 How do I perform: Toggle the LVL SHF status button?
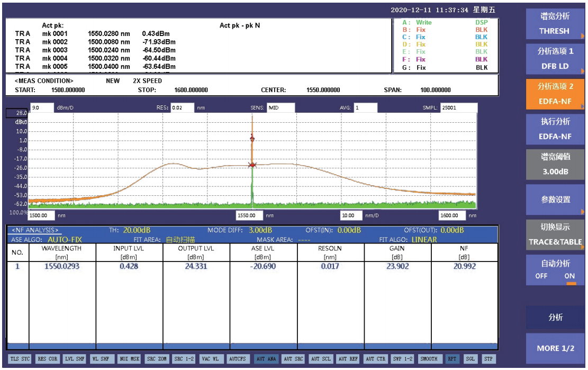[x=75, y=359]
